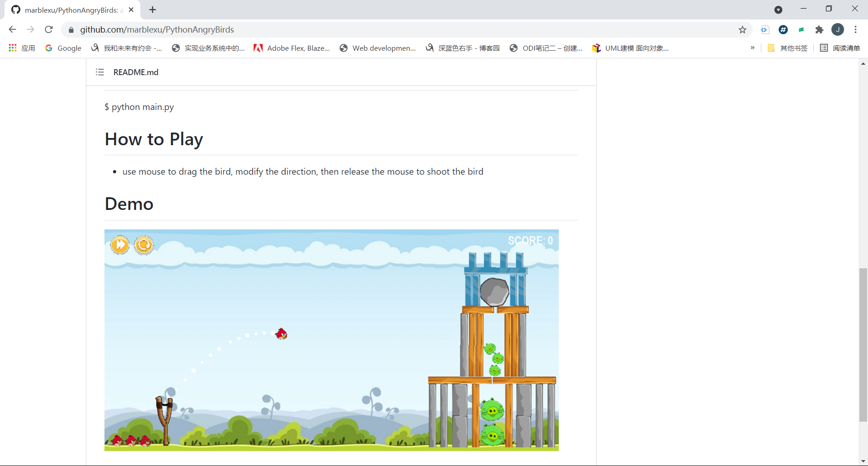
Task: Open the ODI笔记二 bookmark
Action: coord(546,48)
